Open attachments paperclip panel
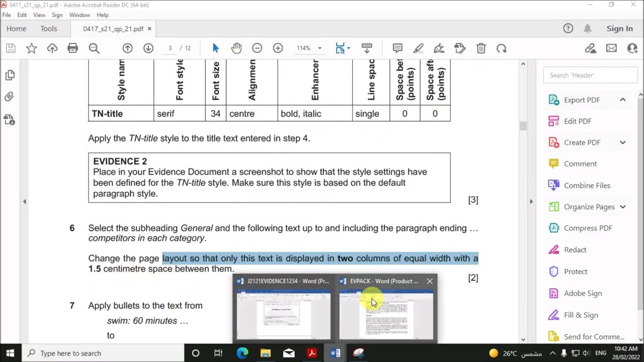The height and width of the screenshot is (362, 644). tap(10, 97)
